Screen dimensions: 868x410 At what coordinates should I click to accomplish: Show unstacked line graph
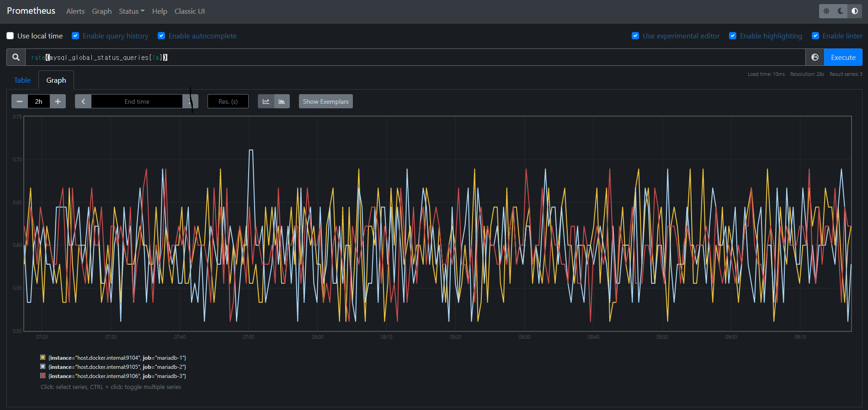pos(266,101)
